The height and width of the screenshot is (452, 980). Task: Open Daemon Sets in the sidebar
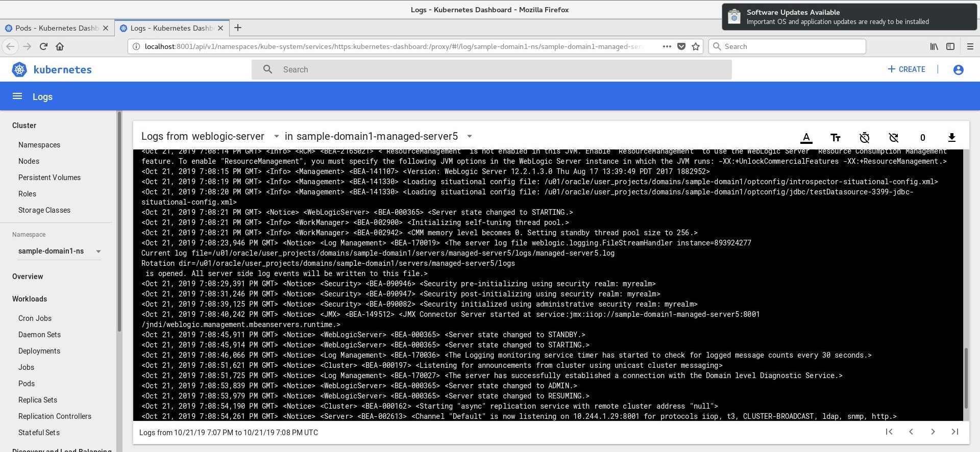(x=39, y=335)
